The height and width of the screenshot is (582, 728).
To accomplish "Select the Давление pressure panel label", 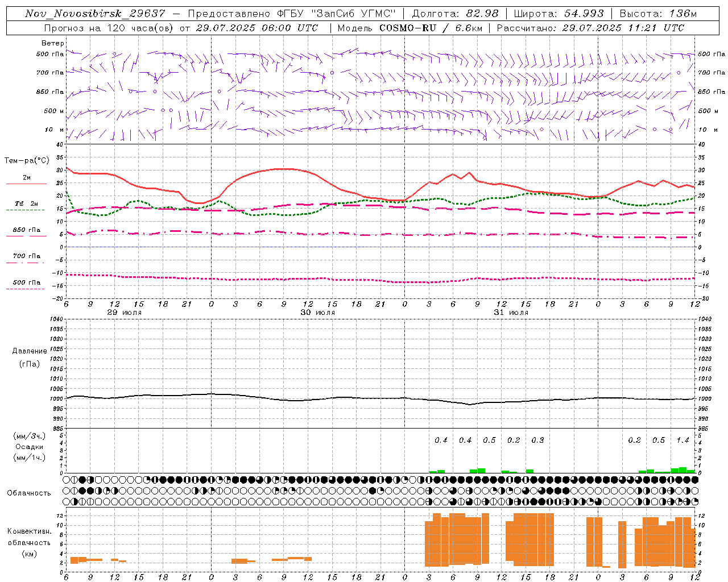I will click(x=30, y=351).
